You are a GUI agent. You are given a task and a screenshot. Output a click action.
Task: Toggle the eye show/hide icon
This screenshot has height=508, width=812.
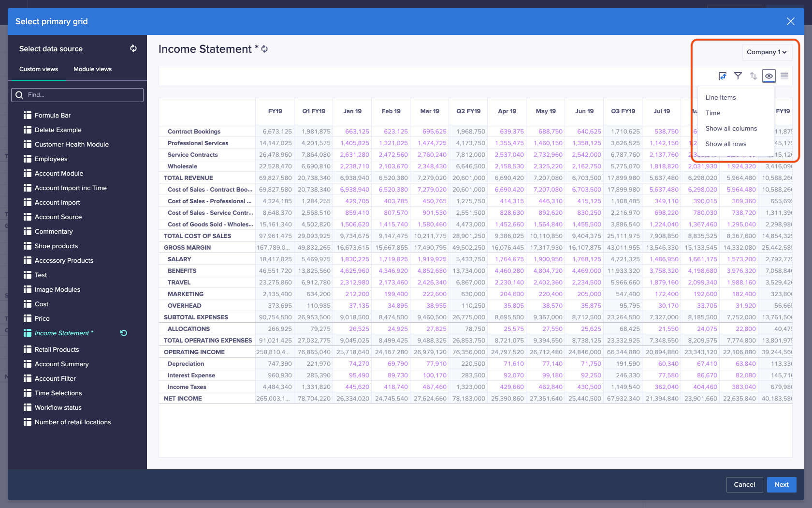pyautogui.click(x=769, y=75)
